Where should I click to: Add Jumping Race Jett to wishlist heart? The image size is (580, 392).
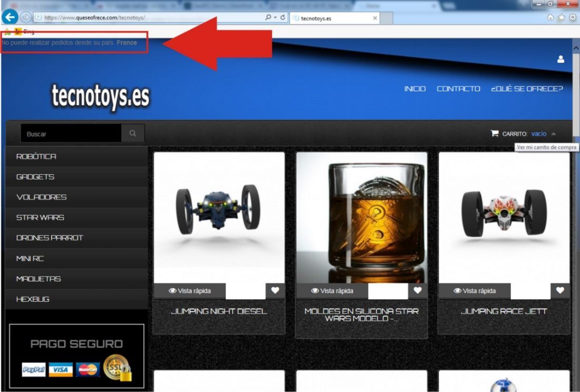(560, 291)
